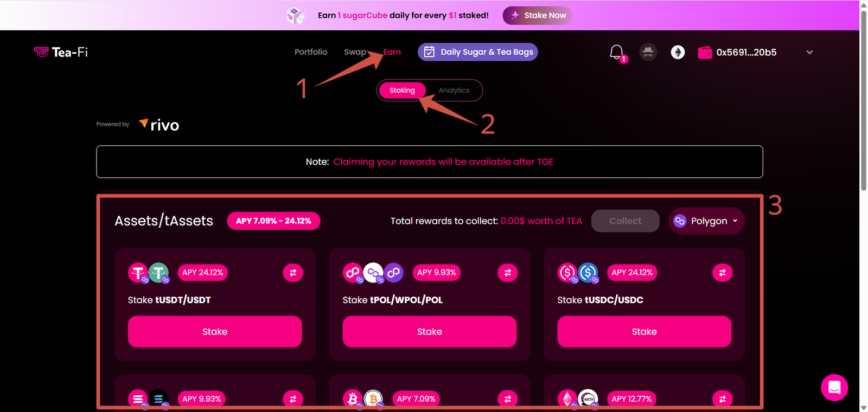Expand the wallet account chevron
This screenshot has width=868, height=412.
point(809,53)
